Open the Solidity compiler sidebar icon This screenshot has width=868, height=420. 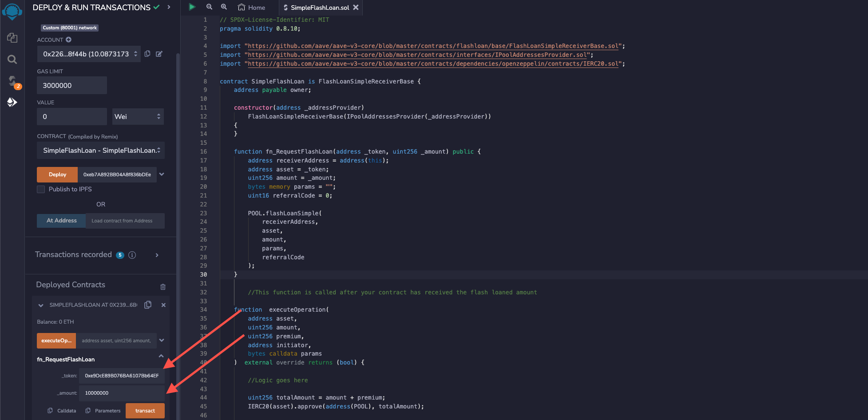(12, 81)
